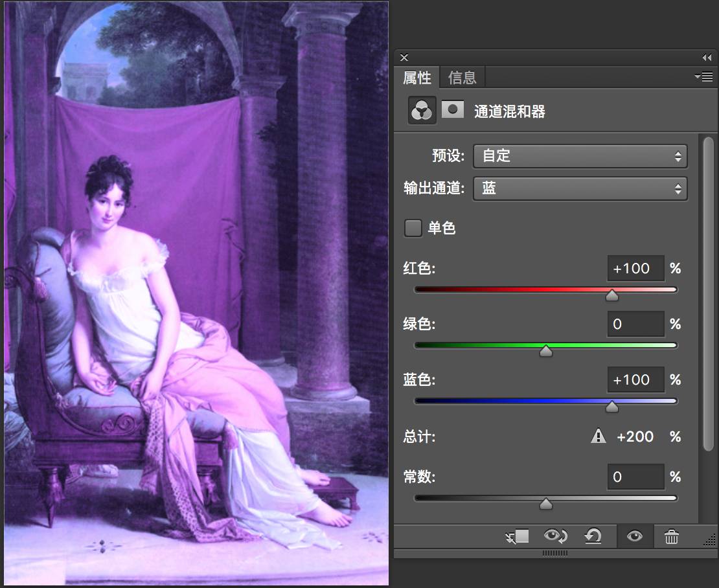
Task: Click the total warning triangle icon
Action: 598,436
